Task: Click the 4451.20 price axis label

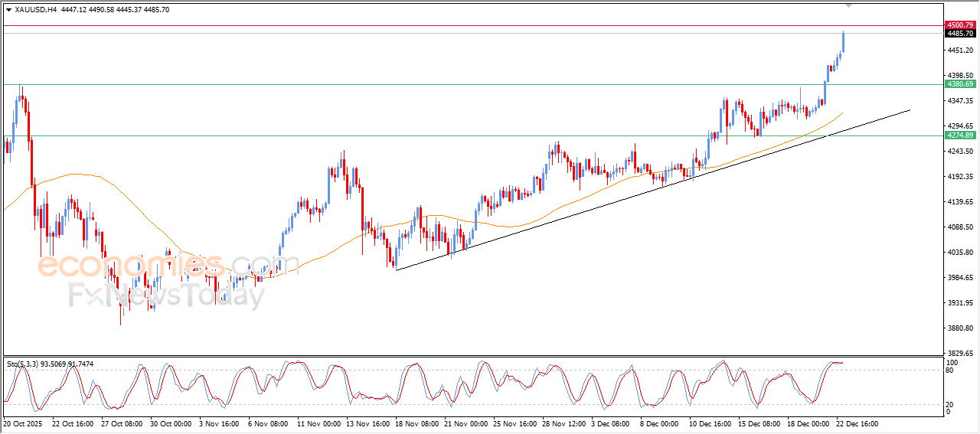Action: (960, 51)
